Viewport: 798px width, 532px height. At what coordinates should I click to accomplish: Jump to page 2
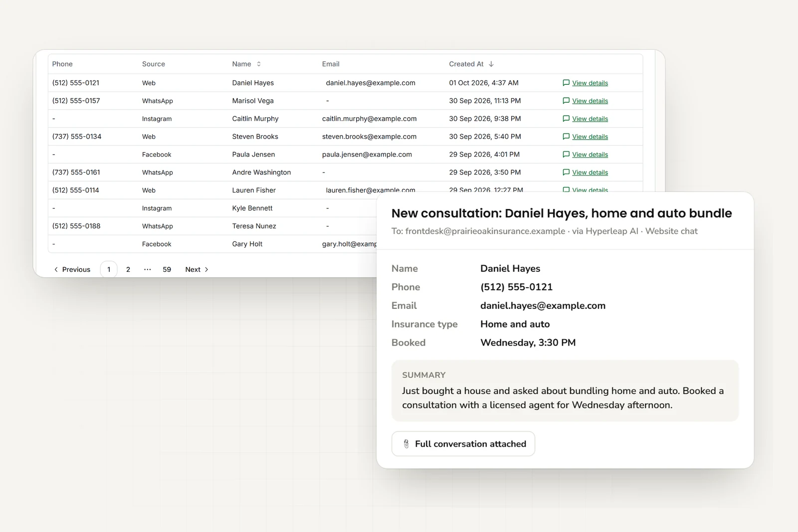click(x=128, y=269)
